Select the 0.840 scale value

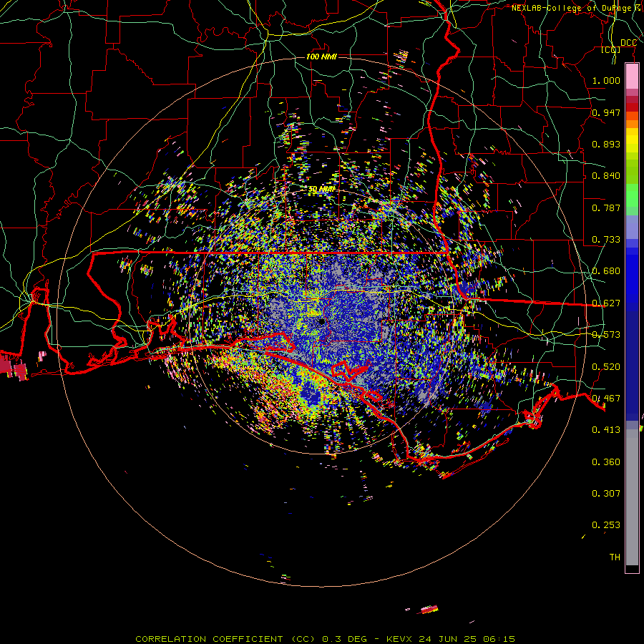tap(606, 175)
